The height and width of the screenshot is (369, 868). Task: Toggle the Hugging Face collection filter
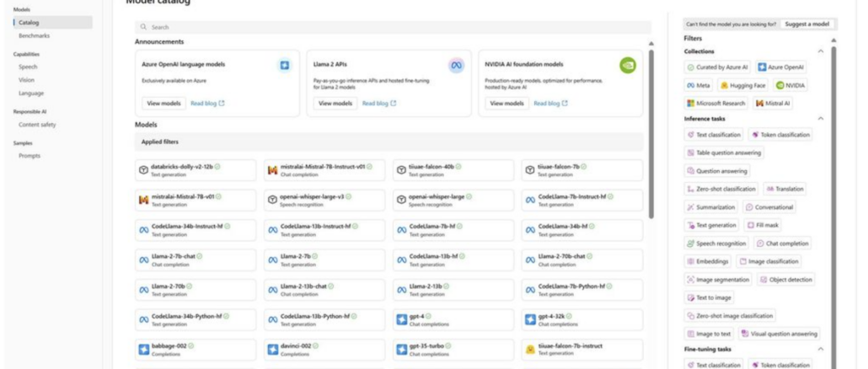(x=743, y=85)
